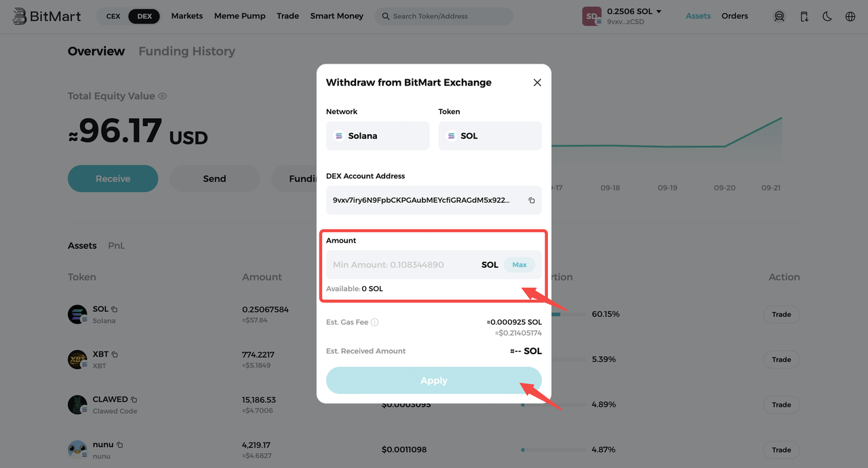The height and width of the screenshot is (468, 868).
Task: Switch to the PnL tab
Action: (117, 246)
